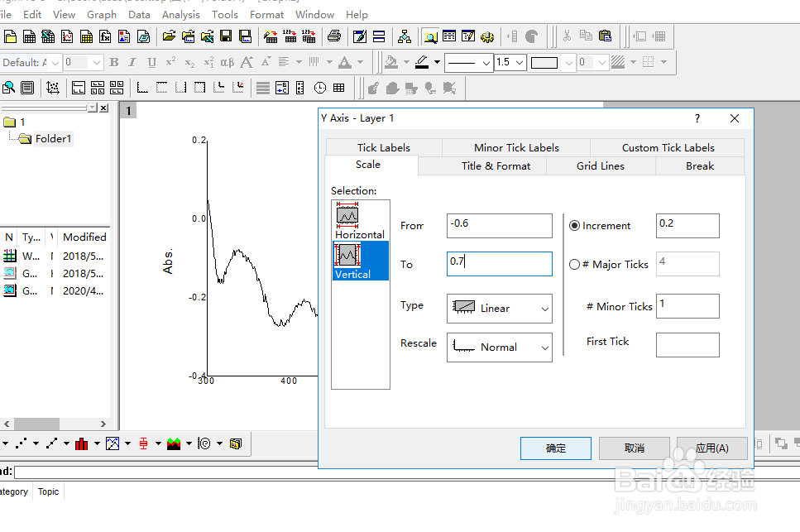Switch to the Minor Tick Labels tab

pyautogui.click(x=516, y=147)
